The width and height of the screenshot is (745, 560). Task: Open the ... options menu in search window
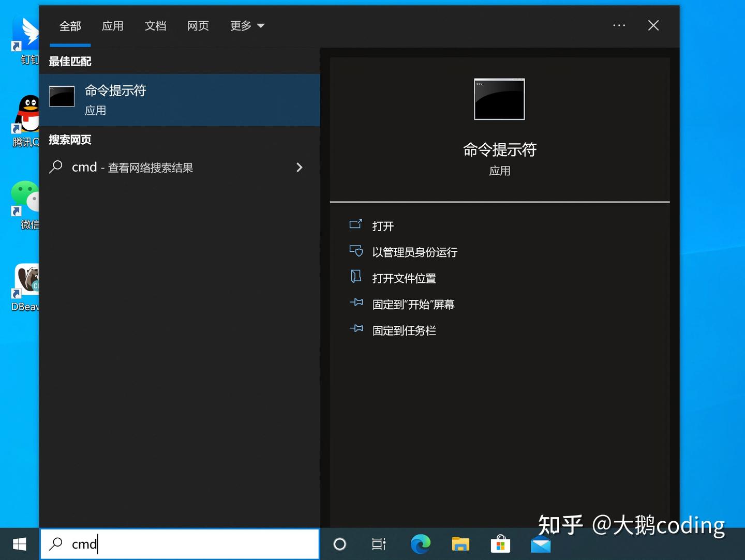(619, 25)
